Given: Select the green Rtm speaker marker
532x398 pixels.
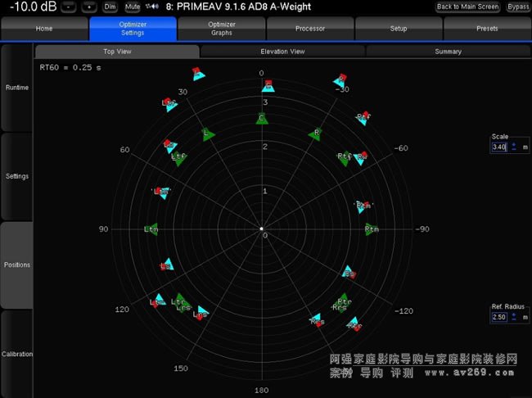Looking at the screenshot, I should click(372, 230).
